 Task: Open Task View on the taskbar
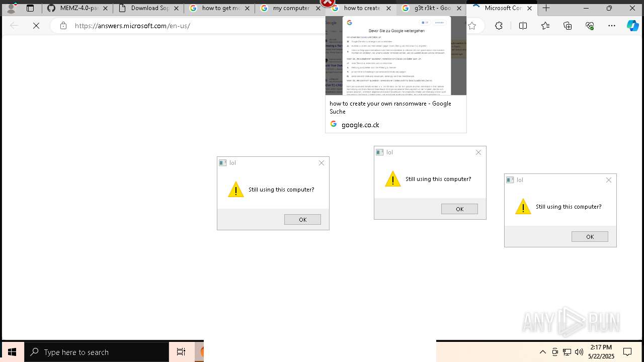[181, 352]
